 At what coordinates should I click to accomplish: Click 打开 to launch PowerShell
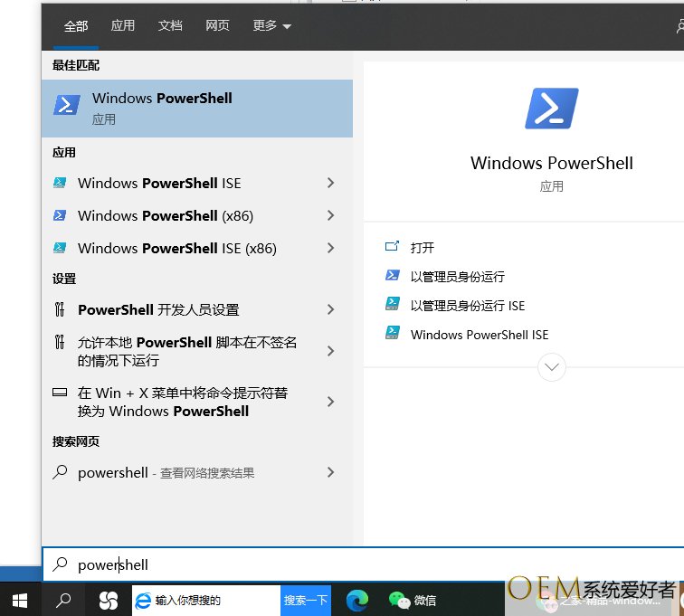[x=422, y=248]
